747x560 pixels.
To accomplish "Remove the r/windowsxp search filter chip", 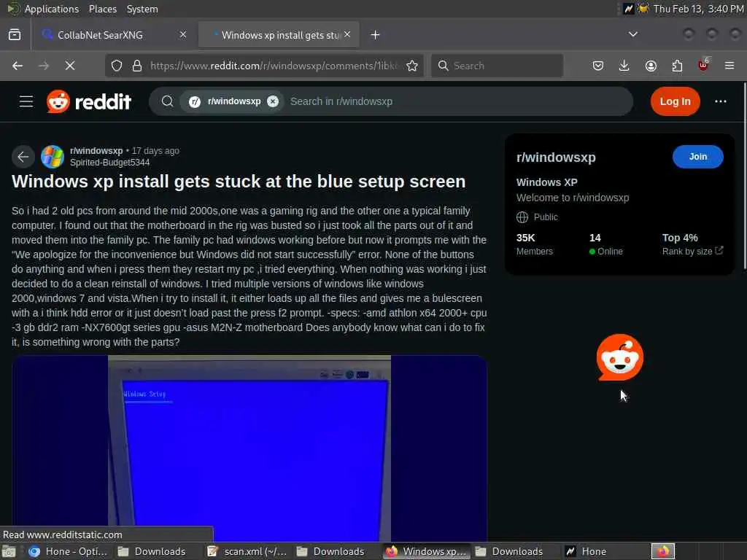I will coord(273,101).
